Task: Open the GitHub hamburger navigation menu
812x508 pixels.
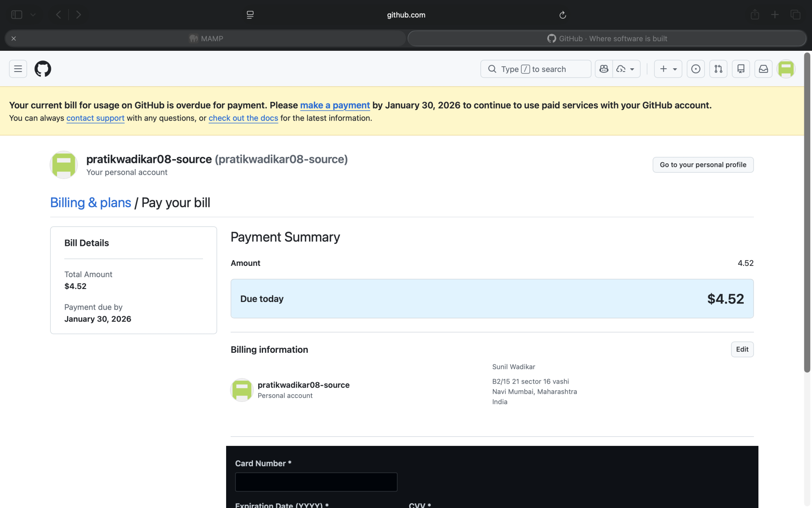Action: (x=18, y=69)
